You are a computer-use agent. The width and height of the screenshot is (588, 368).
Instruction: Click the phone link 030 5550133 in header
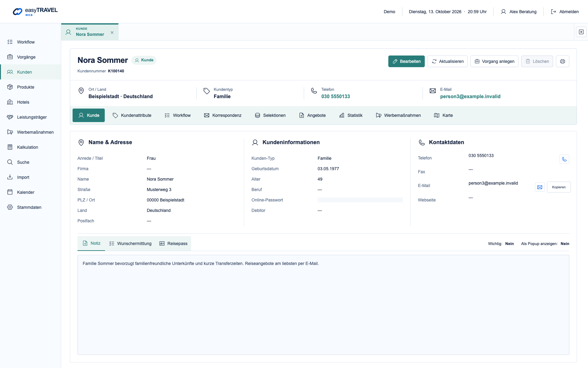[x=335, y=96]
